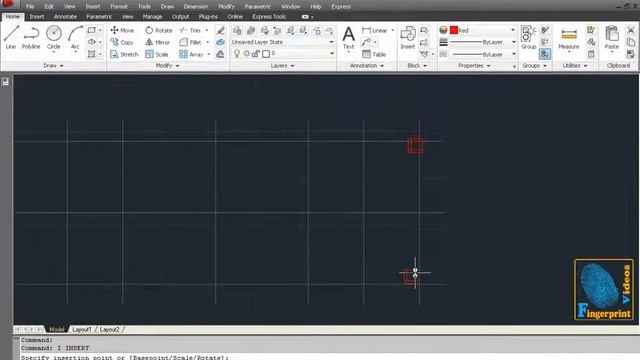
Task: Open the Express menu
Action: (341, 7)
